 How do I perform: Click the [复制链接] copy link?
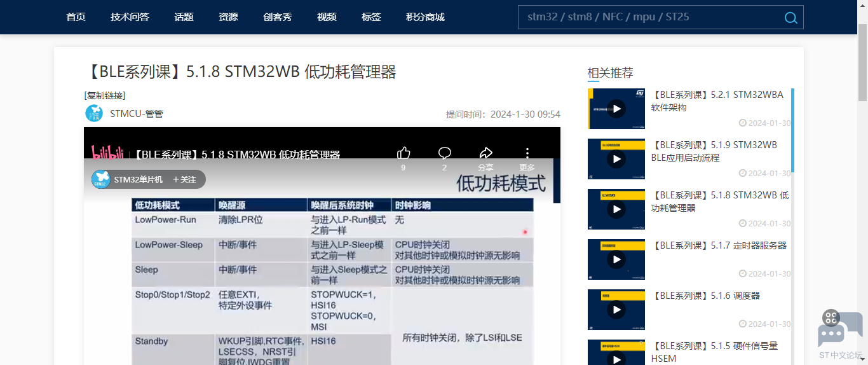105,95
